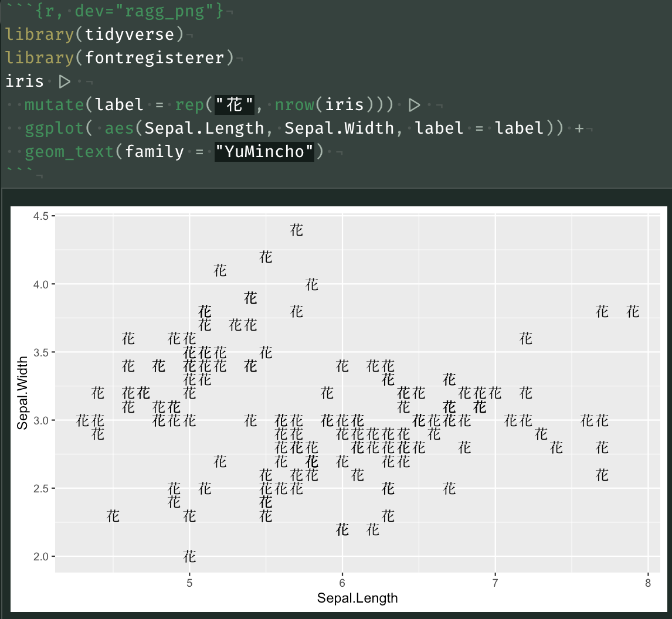The width and height of the screenshot is (672, 619).
Task: Click the ggplot function name
Action: tap(53, 128)
